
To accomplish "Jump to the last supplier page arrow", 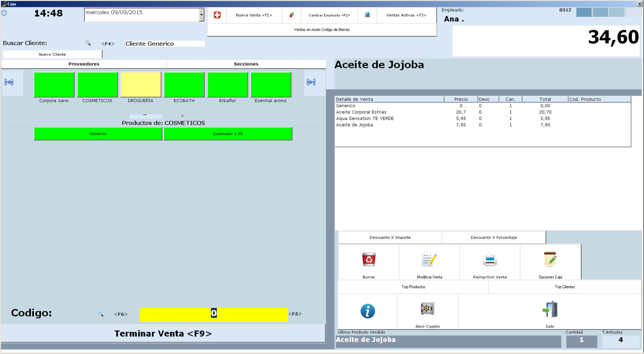I will 311,82.
